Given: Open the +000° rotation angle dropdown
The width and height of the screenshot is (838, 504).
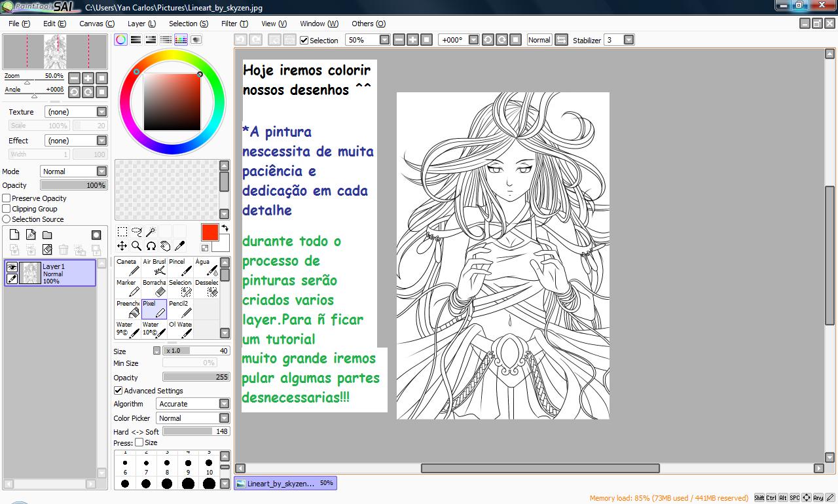Looking at the screenshot, I should [x=458, y=40].
